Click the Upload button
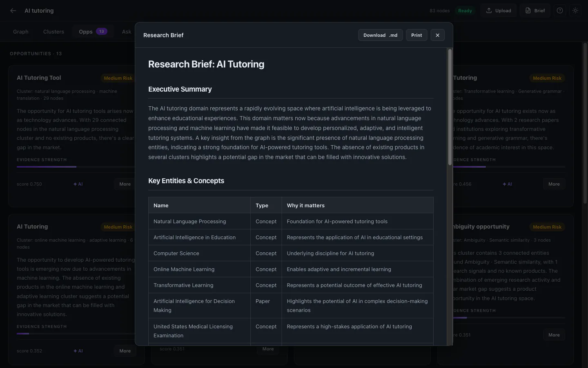Viewport: 588px width, 368px height. point(499,11)
